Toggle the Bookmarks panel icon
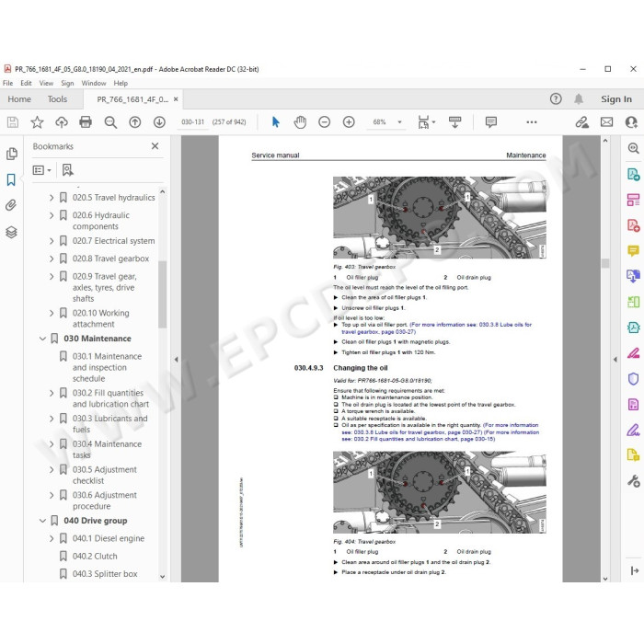 (11, 179)
